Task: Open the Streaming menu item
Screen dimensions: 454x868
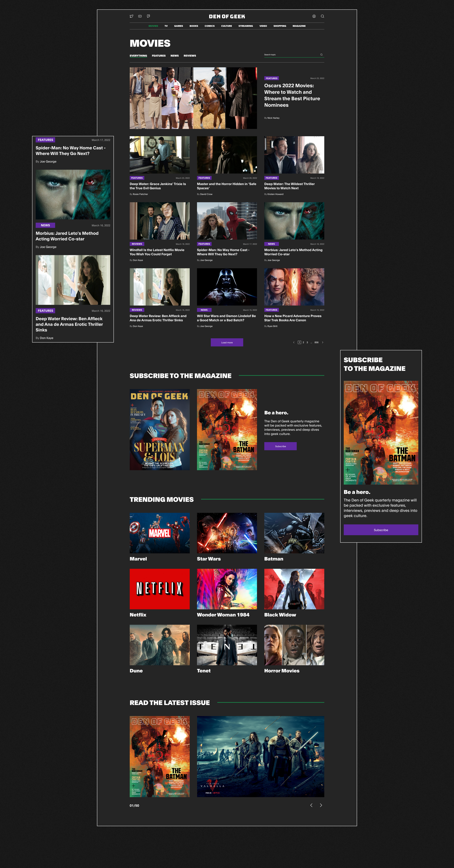Action: pyautogui.click(x=246, y=26)
